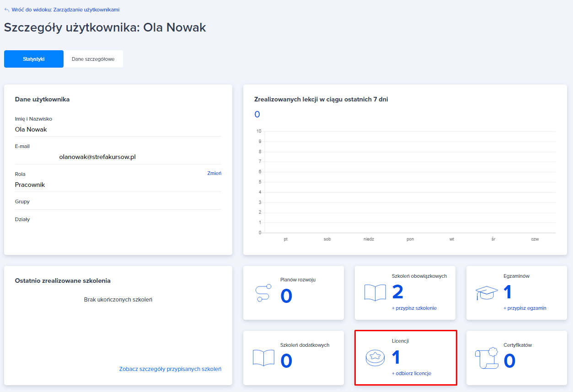The width and height of the screenshot is (573, 392).
Task: Click the book icon for additional trainings
Action: coord(263,357)
